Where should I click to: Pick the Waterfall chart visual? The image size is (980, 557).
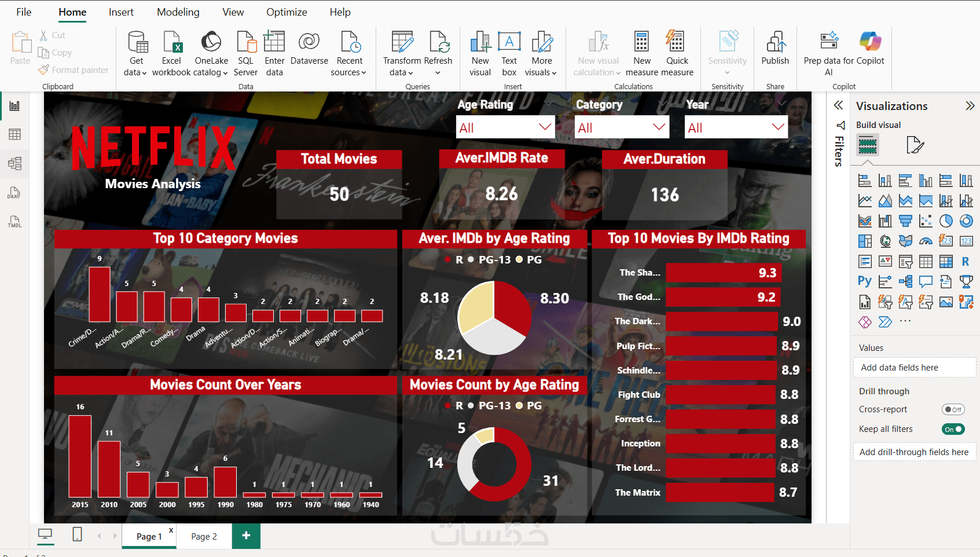coord(885,221)
